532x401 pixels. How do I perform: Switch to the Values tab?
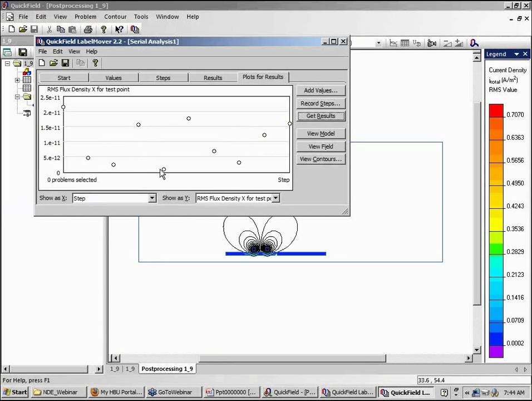click(114, 78)
